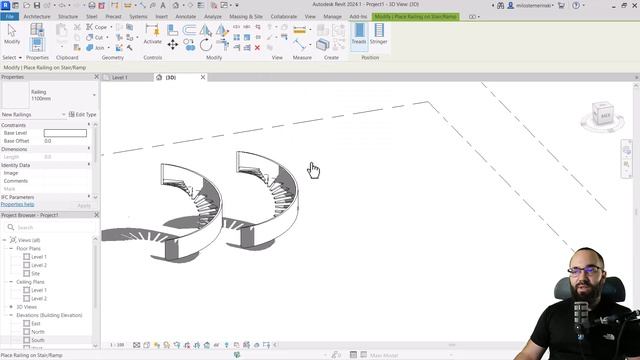Open the Visual Style view control

pos(147,345)
